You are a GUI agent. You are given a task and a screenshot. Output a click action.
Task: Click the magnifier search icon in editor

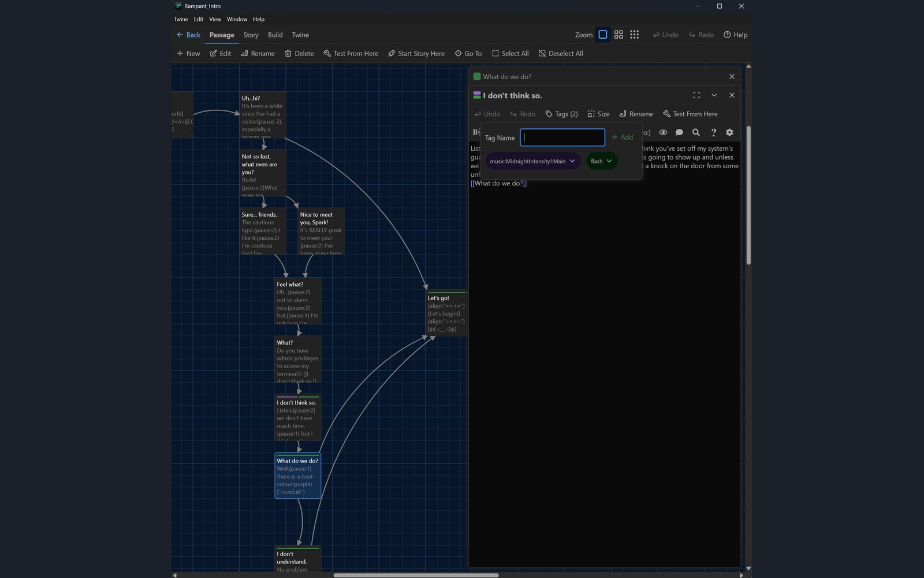(x=696, y=132)
